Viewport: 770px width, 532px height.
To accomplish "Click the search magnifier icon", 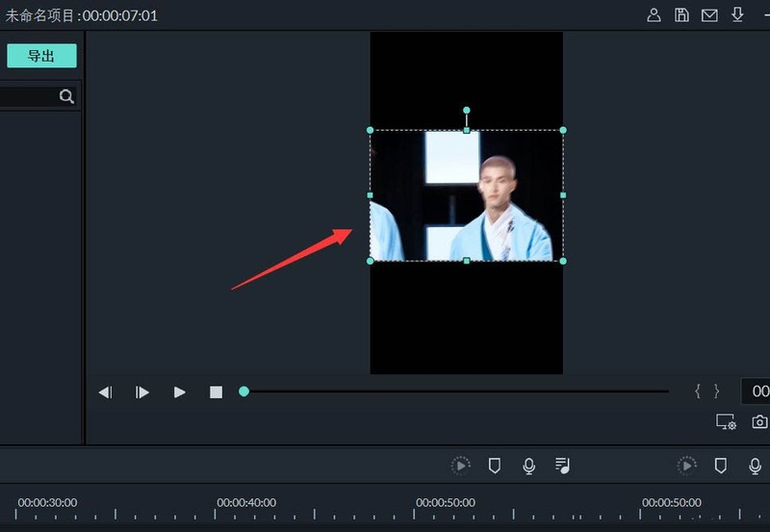I will tap(66, 96).
